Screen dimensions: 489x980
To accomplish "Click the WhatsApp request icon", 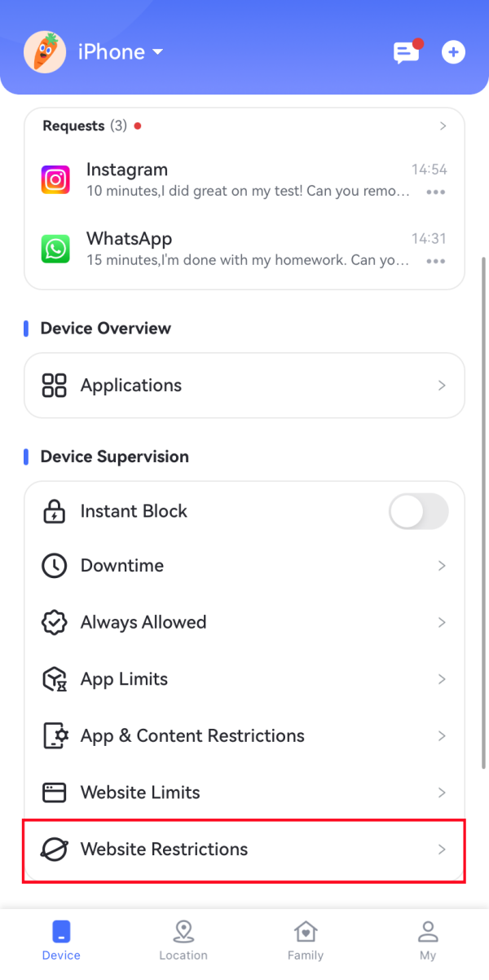I will pos(55,249).
